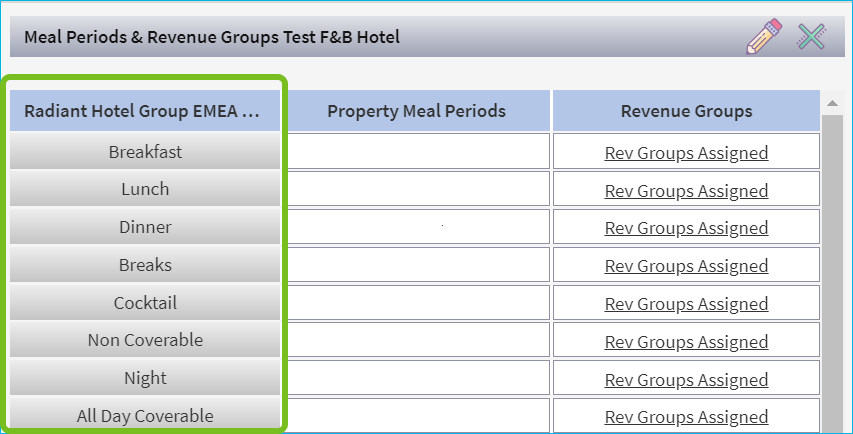Click the Revenue Groups column header
Viewport: 853px width, 434px height.
click(x=686, y=111)
